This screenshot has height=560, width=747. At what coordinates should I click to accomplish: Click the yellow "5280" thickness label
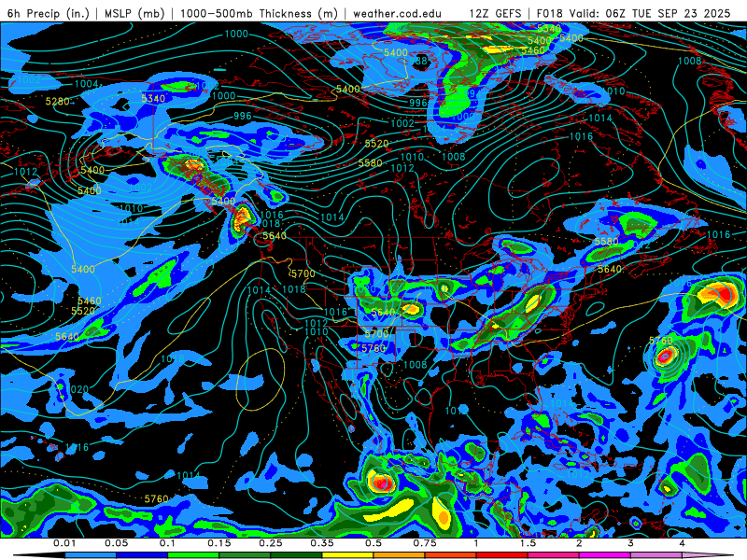(x=58, y=102)
